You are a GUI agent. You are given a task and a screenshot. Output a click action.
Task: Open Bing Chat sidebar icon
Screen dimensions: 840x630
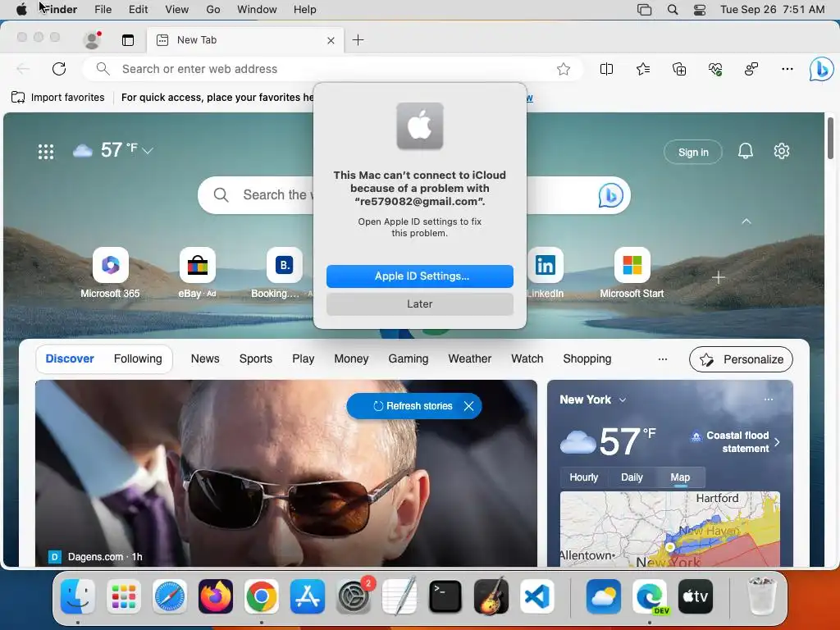coord(821,69)
